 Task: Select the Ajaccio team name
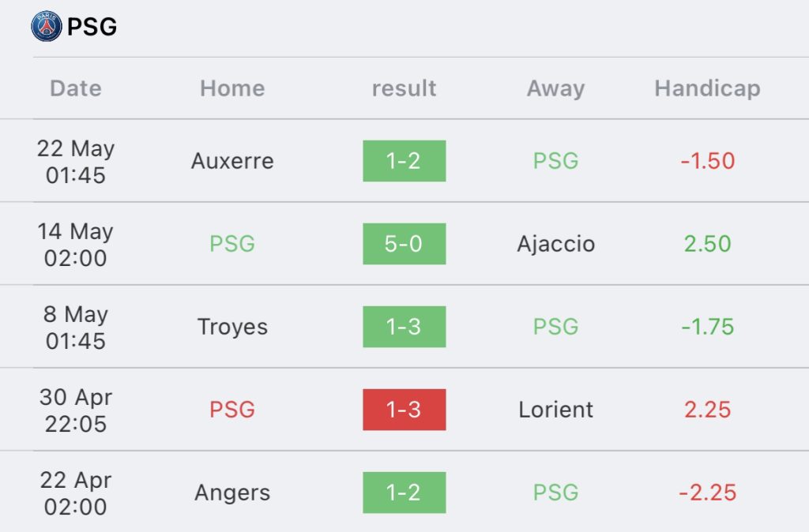[555, 245]
